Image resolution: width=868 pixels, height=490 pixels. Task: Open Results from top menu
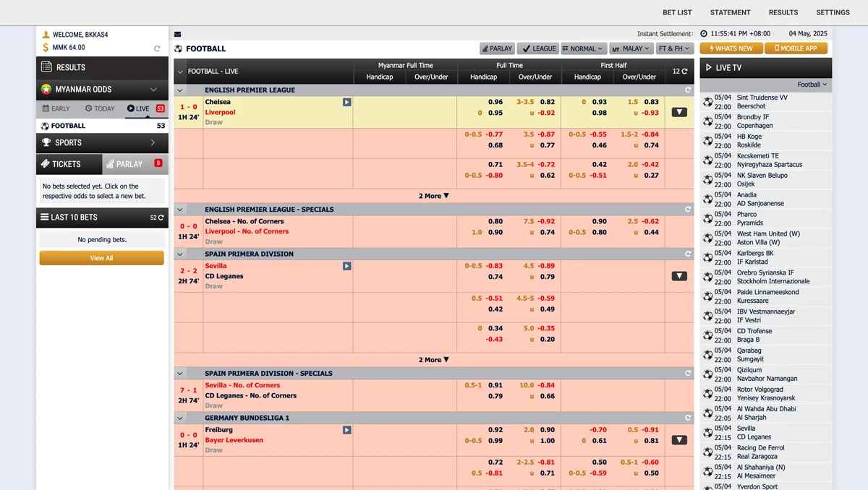(x=783, y=12)
